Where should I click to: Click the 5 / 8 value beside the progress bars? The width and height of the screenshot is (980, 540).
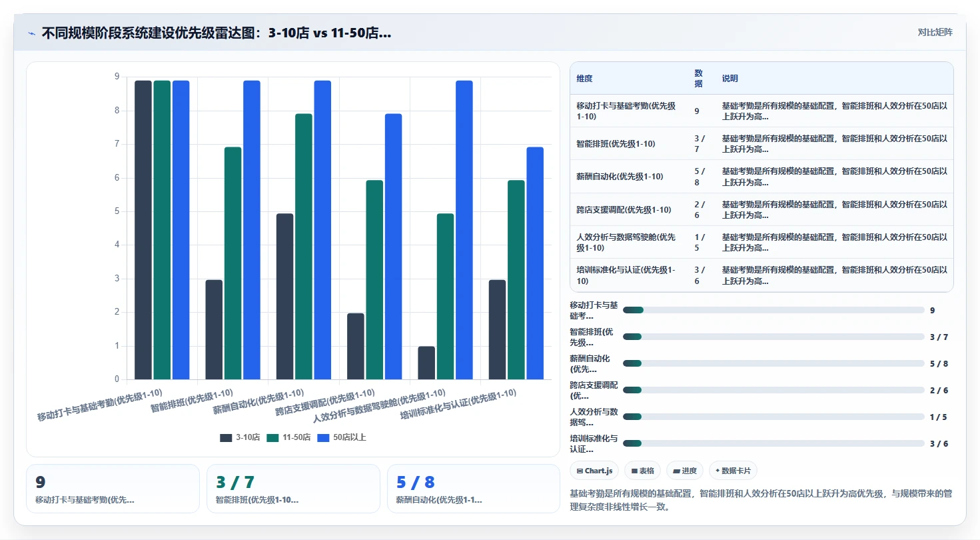tap(939, 363)
